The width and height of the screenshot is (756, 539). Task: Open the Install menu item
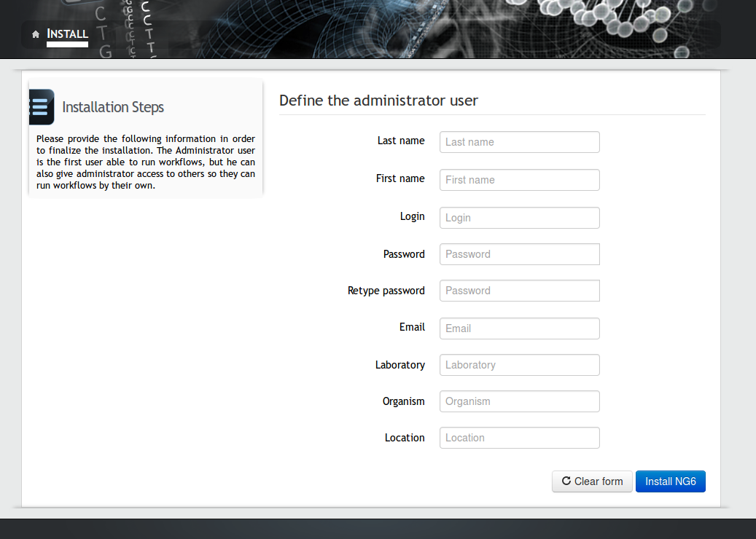click(67, 34)
